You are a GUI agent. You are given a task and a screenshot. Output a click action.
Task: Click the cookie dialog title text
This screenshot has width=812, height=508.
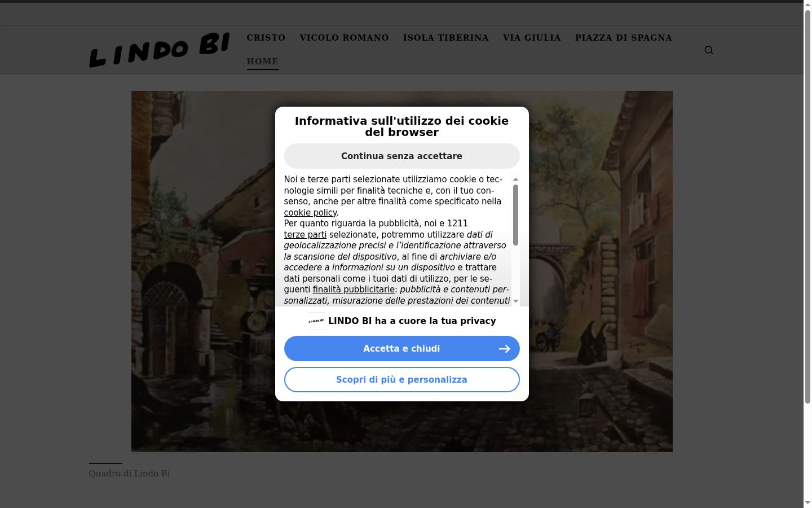pyautogui.click(x=402, y=126)
